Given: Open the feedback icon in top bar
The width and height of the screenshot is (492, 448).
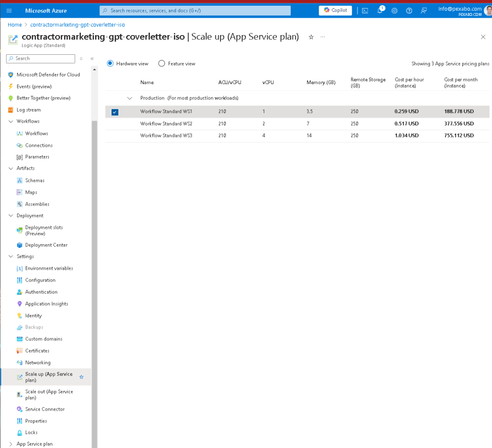Looking at the screenshot, I should click(424, 11).
